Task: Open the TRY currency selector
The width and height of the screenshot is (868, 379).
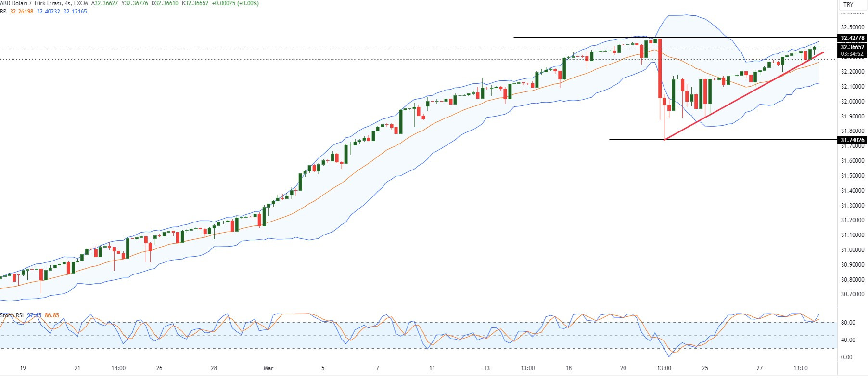Action: (x=848, y=4)
